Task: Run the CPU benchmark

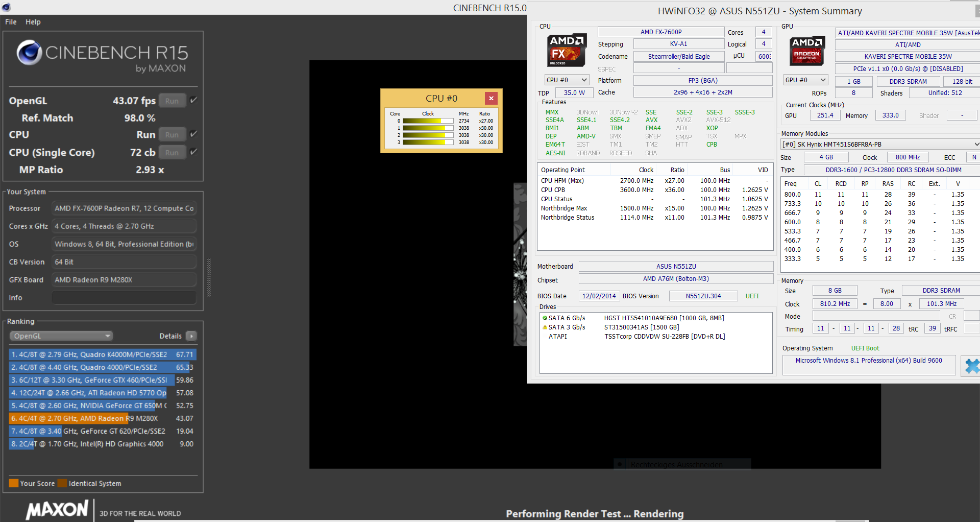Action: coord(172,135)
